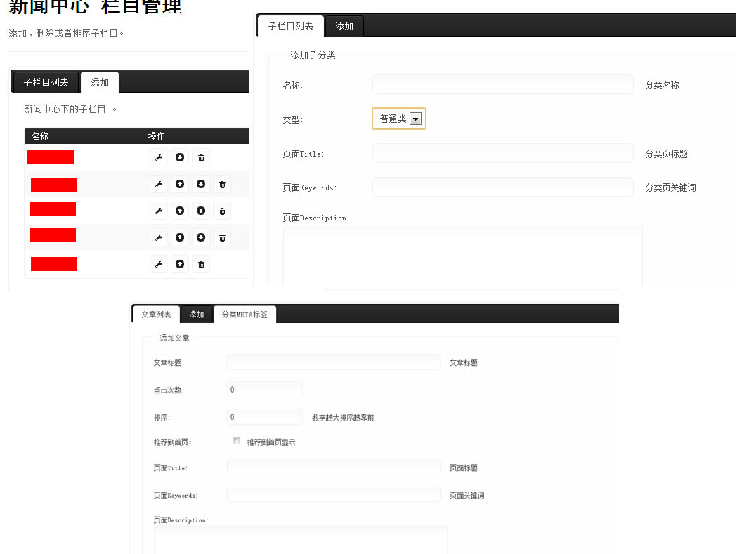Image resolution: width=756 pixels, height=554 pixels.
Task: Select 子栏目列表 tab in right panel
Action: coord(291,26)
